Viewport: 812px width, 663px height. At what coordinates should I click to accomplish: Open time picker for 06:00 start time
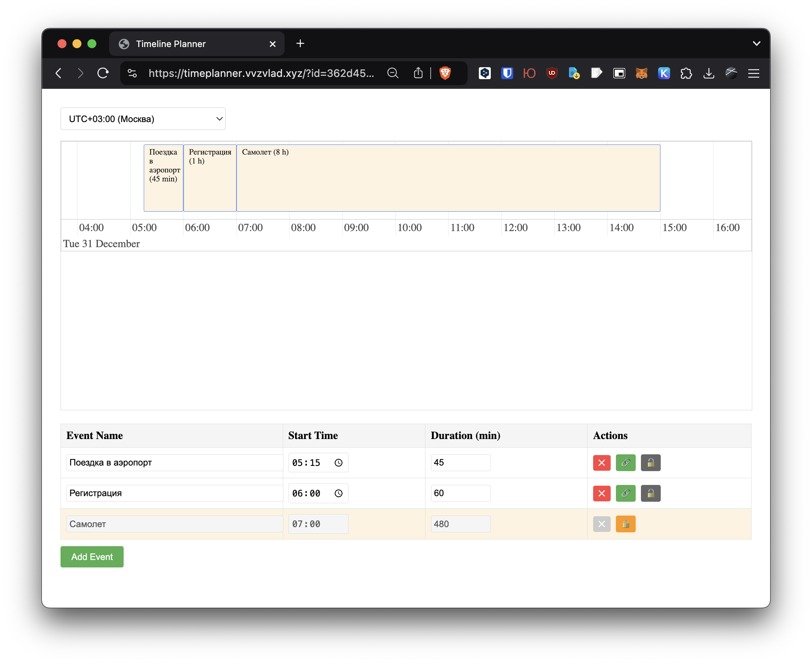click(x=338, y=493)
